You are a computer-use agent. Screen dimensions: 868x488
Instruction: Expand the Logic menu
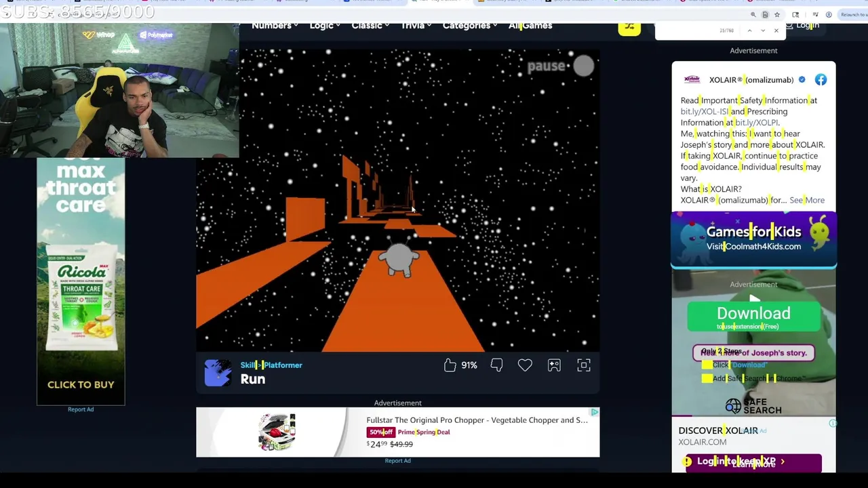(325, 26)
